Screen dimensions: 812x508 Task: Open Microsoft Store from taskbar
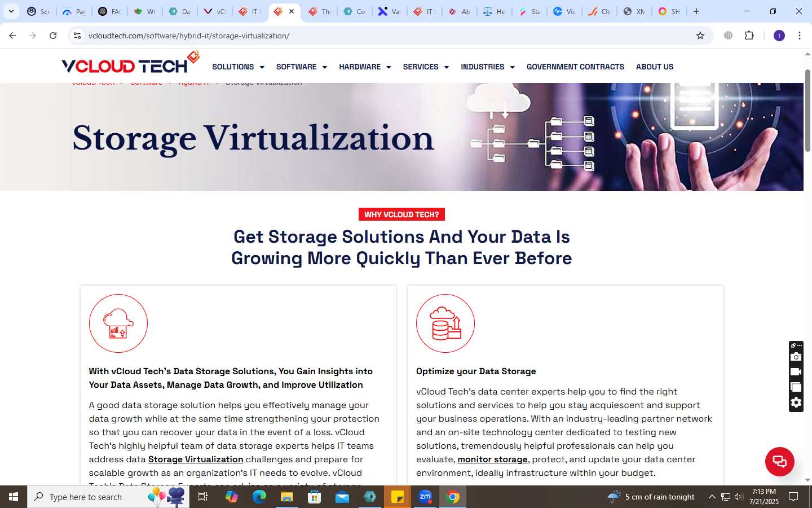[315, 497]
